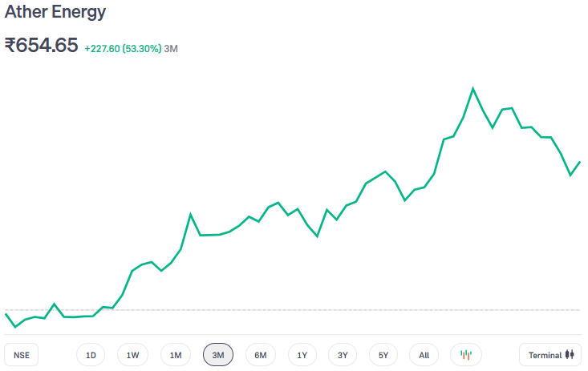Choose the 3Y chart period

pos(343,355)
